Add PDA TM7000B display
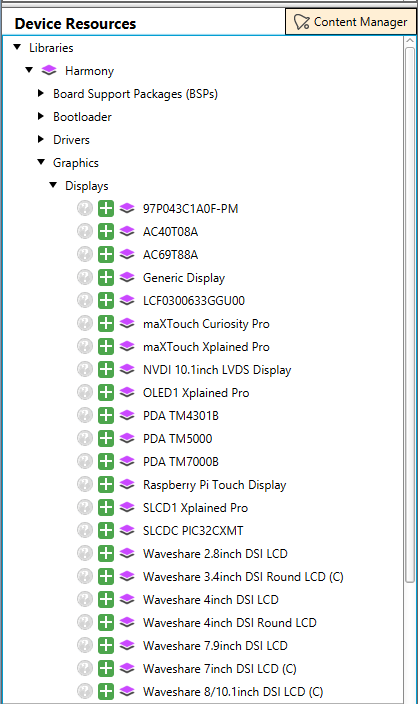Image resolution: width=418 pixels, height=704 pixels. coord(106,461)
